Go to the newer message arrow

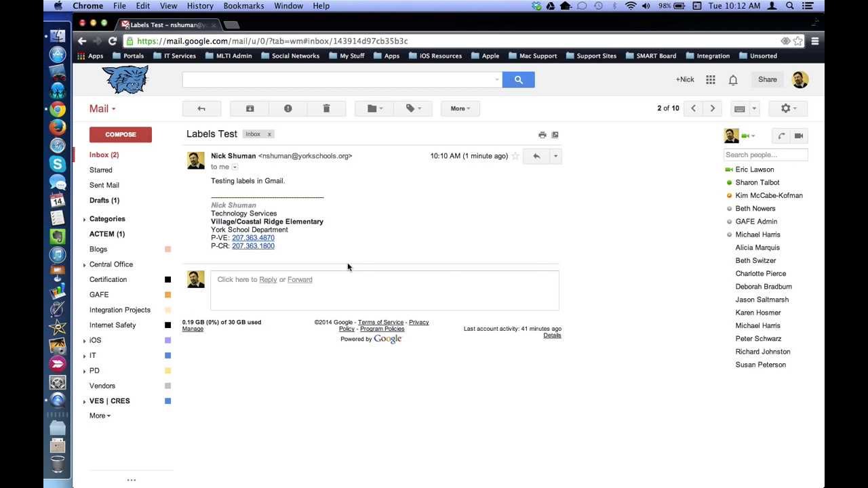(x=693, y=108)
